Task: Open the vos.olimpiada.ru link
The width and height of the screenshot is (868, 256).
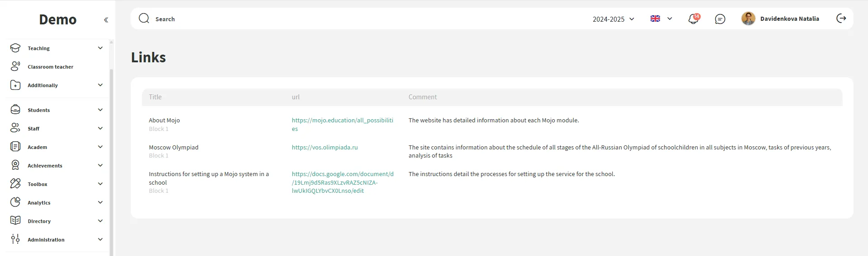Action: coord(325,147)
